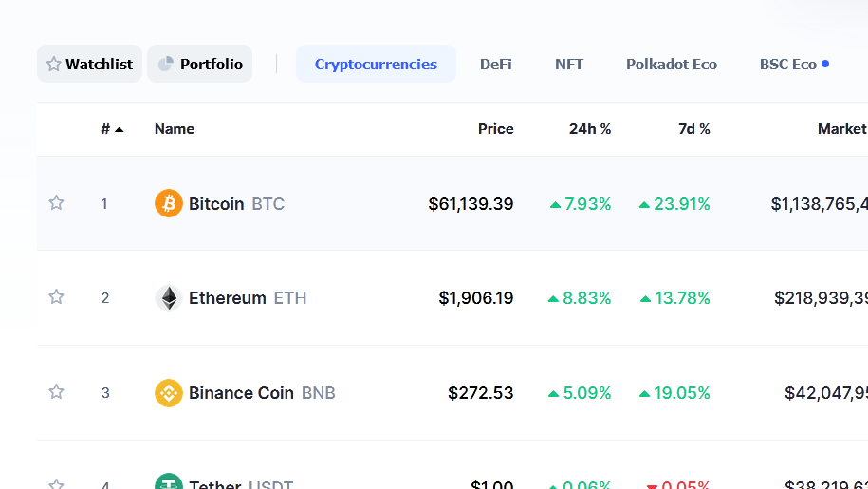Open the Bitcoin name link

click(x=216, y=203)
